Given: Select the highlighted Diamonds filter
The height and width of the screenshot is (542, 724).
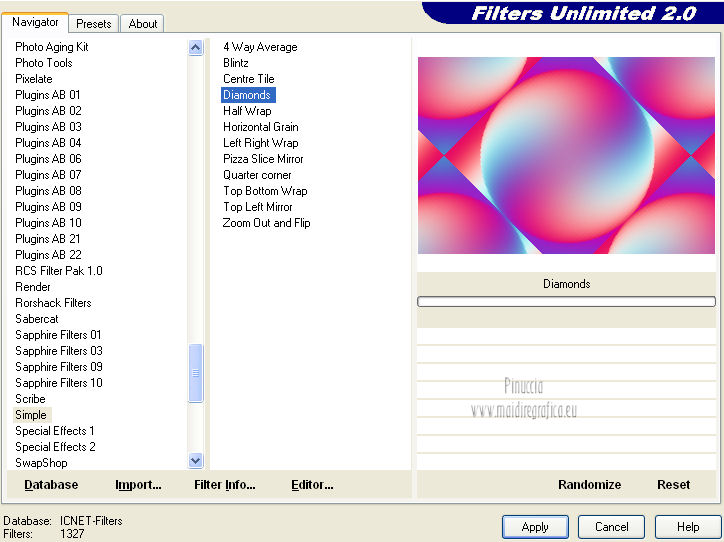Looking at the screenshot, I should click(x=248, y=95).
